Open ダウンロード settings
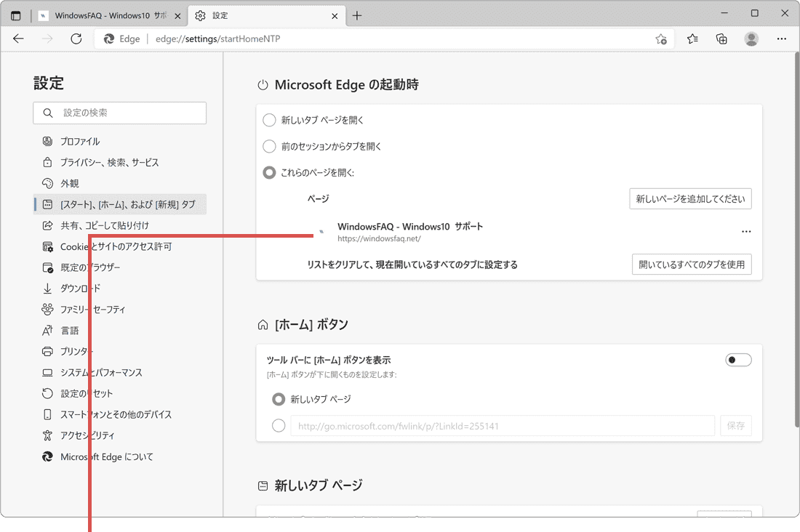800x532 pixels. coord(120,289)
